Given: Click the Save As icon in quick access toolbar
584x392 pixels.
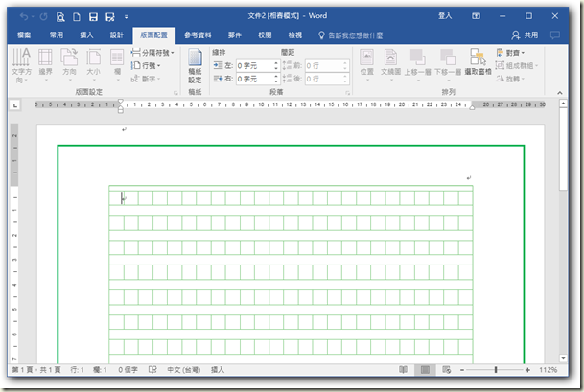Looking at the screenshot, I should pos(110,16).
